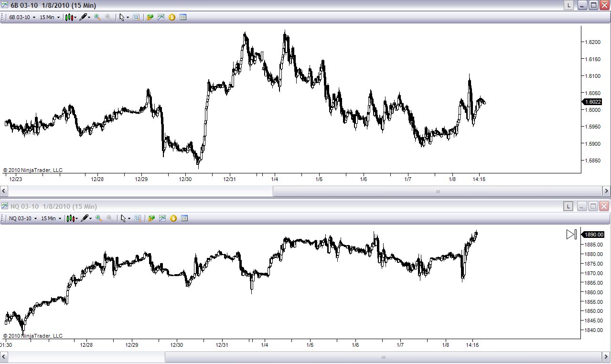Click the 1.6200 price axis label
This screenshot has height=364, width=611.
coord(593,42)
